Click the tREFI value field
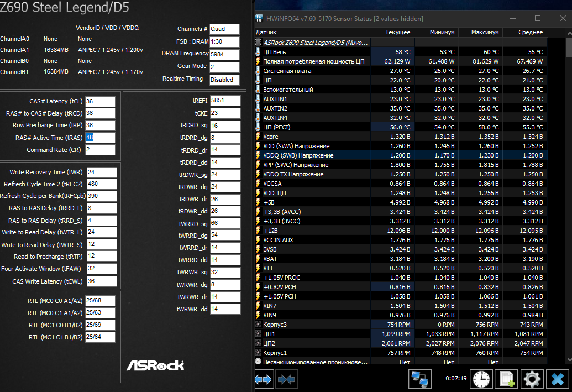The image size is (572, 392). tap(225, 101)
